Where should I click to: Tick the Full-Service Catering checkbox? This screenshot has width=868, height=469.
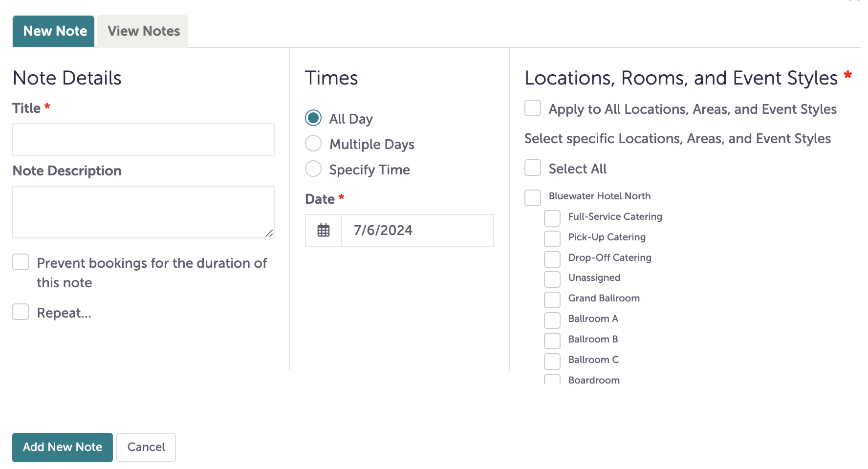[x=552, y=218]
